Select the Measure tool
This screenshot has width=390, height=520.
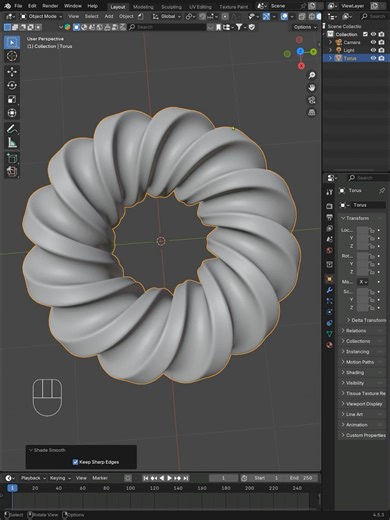12,142
